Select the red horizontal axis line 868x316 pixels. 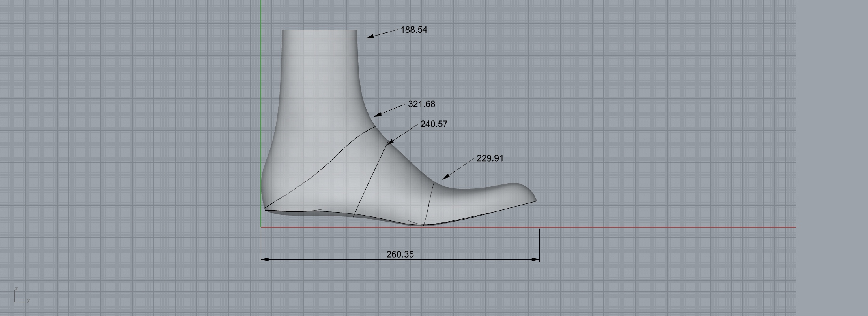(671, 227)
